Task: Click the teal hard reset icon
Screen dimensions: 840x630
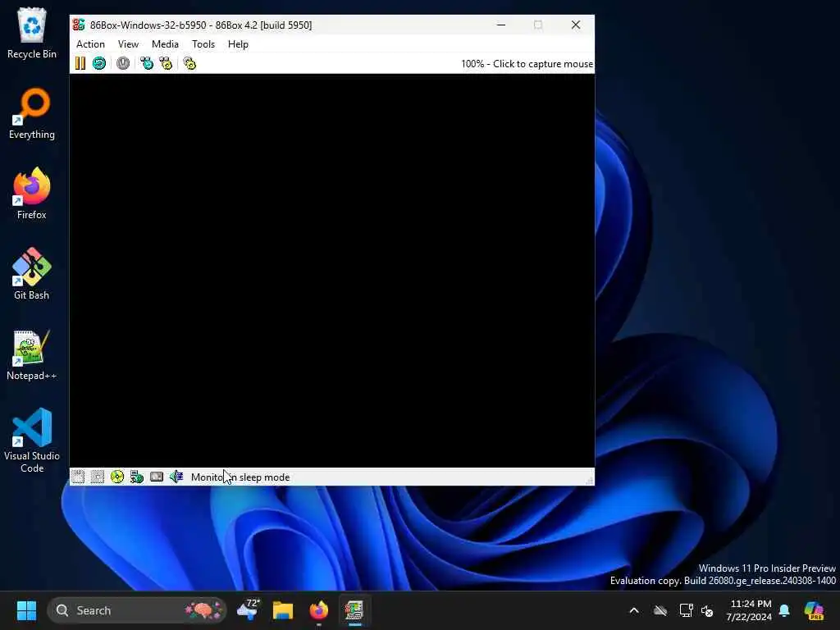Action: coord(99,64)
